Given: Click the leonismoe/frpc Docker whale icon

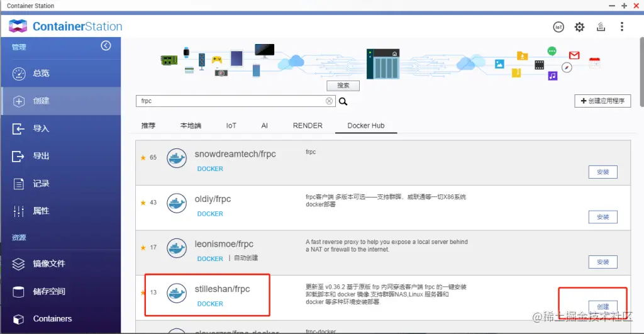Looking at the screenshot, I should (x=177, y=248).
